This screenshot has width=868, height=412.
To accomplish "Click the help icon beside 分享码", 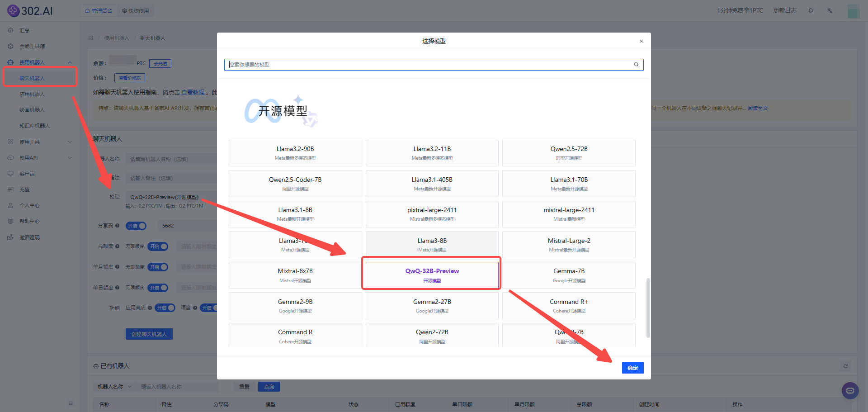I will [118, 226].
